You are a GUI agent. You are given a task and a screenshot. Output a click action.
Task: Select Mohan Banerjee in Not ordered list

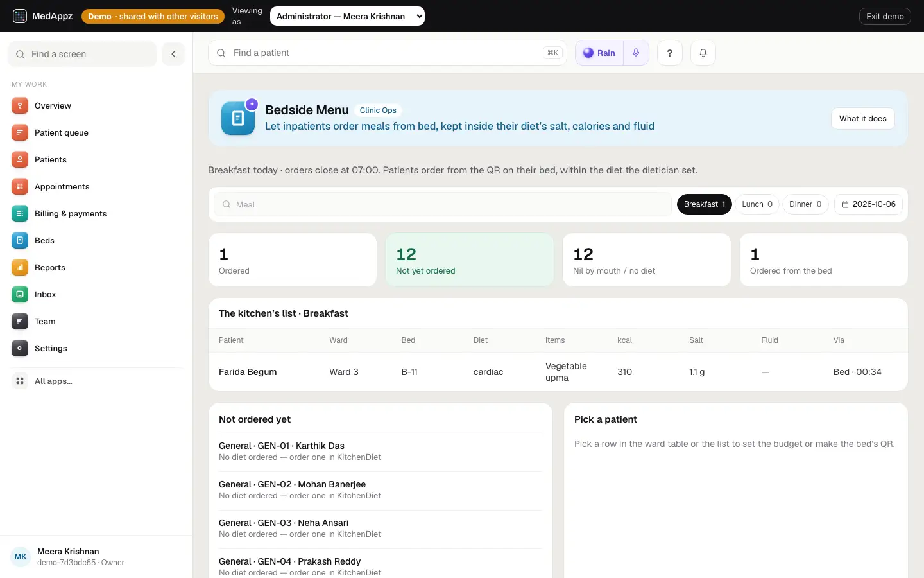(x=381, y=490)
